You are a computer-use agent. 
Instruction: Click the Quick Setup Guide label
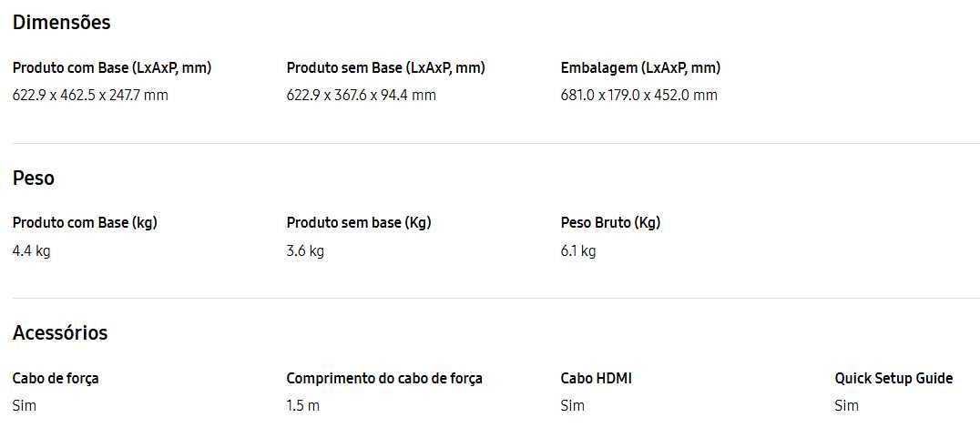(x=893, y=379)
